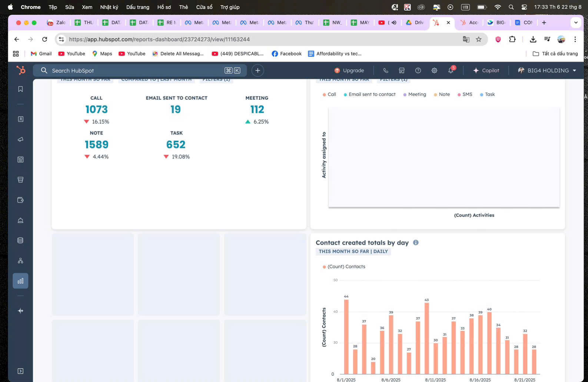This screenshot has width=588, height=382.
Task: Click the HubSpot sprocket logo
Action: tap(21, 70)
